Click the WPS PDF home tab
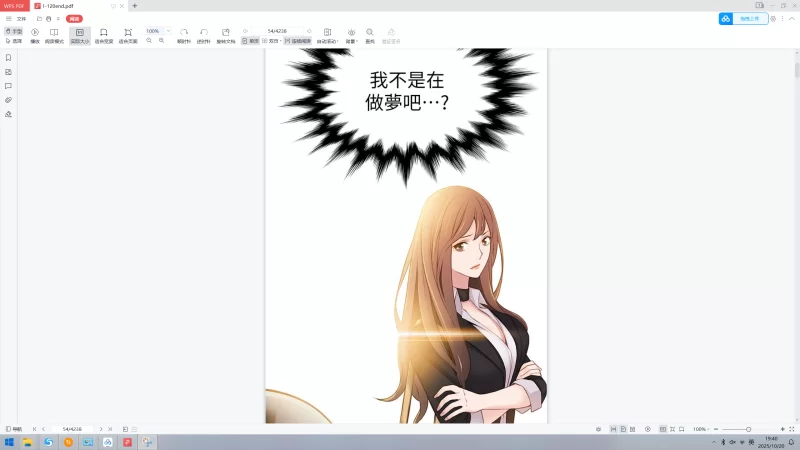Viewport: 800px width, 450px height. 14,6
